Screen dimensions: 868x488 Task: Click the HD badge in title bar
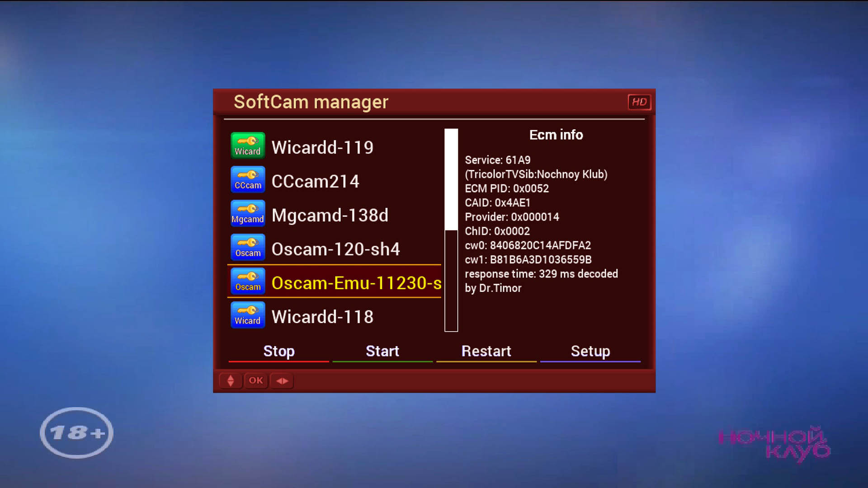[x=639, y=102]
